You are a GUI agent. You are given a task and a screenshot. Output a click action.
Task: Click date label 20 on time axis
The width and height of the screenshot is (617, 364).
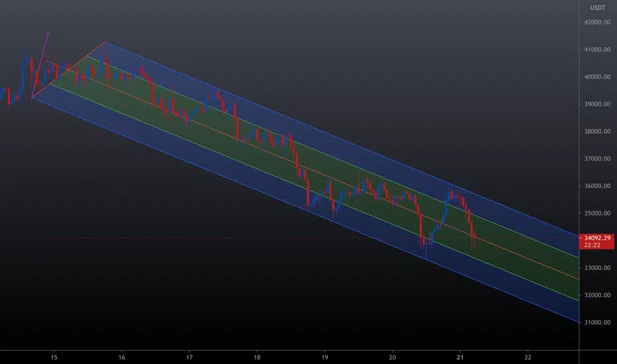point(393,357)
